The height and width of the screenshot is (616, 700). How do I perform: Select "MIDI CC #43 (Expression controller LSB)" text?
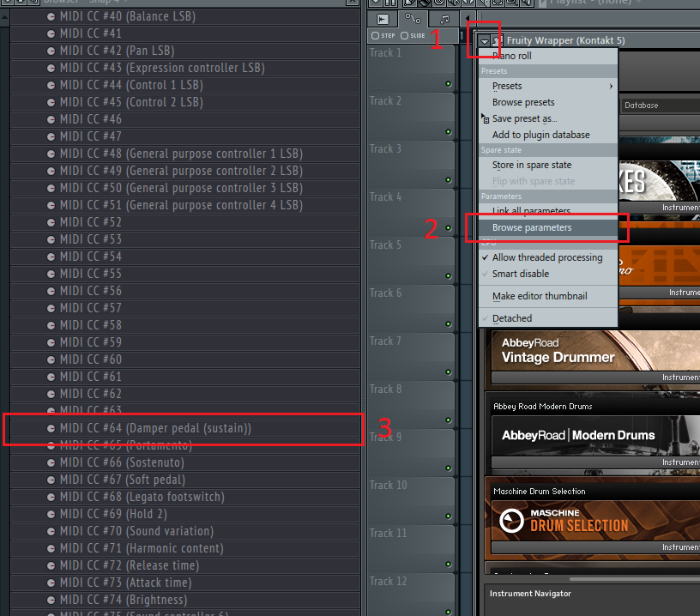[162, 68]
